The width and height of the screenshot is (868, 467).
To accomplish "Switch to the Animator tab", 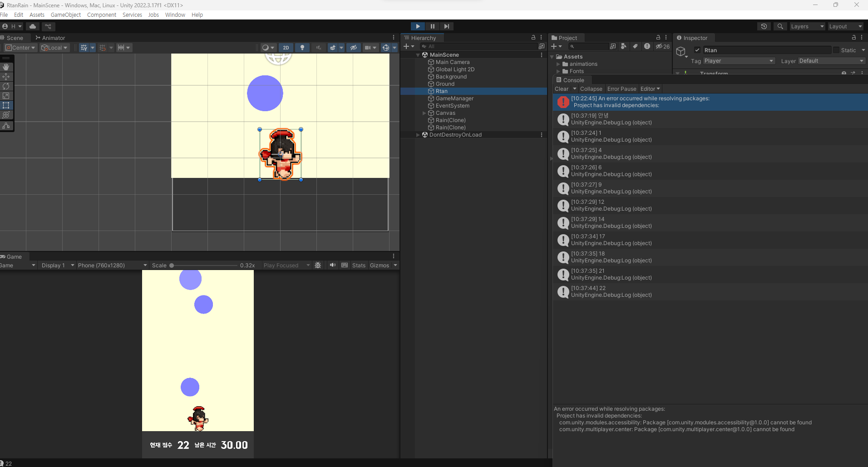I will pyautogui.click(x=50, y=38).
